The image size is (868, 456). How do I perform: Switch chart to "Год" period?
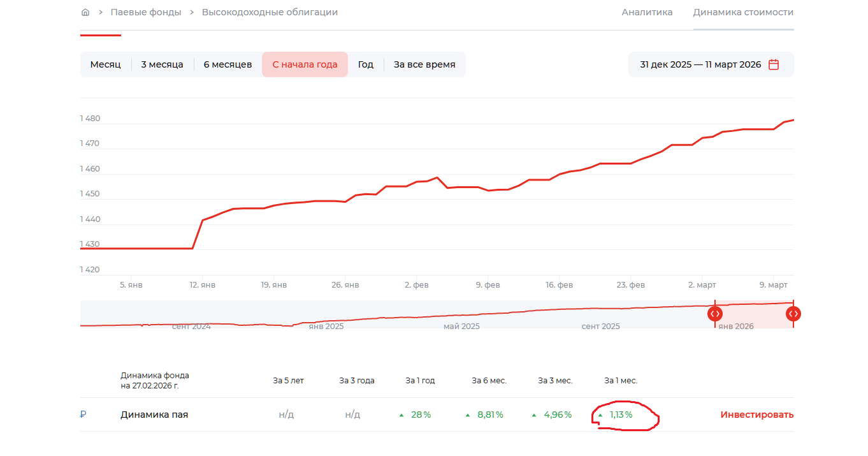coord(365,64)
